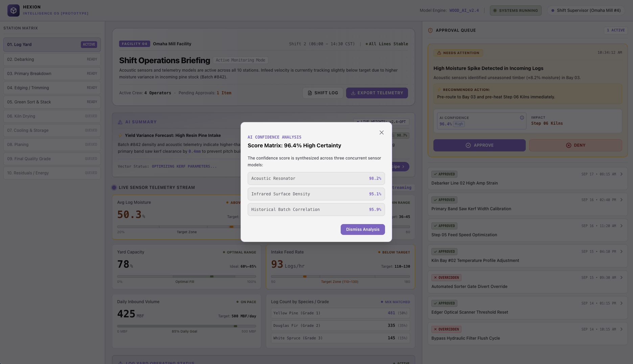Open the Shift Log
Screen dimensions: 633x364
323,93
